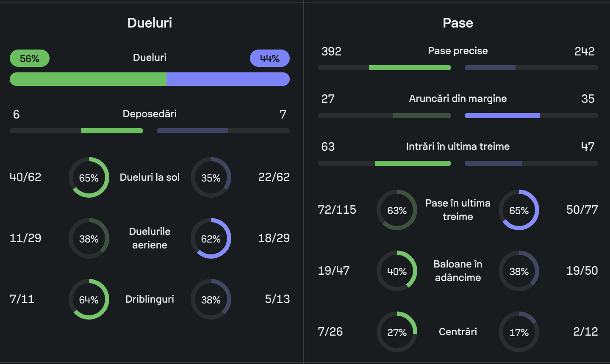Click the green part of the Dueluri bar
This screenshot has height=364, width=610.
(88, 79)
